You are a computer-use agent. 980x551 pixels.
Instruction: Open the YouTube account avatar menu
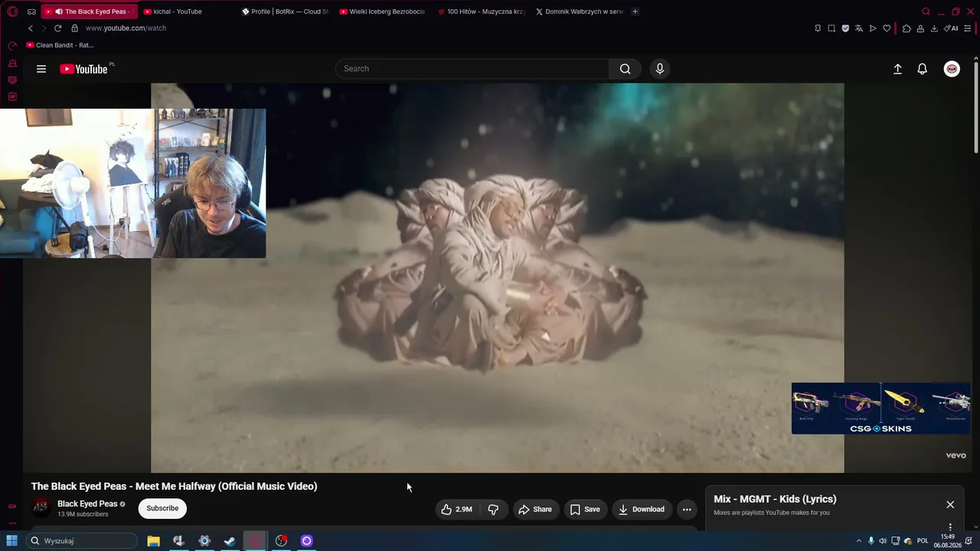coord(952,69)
